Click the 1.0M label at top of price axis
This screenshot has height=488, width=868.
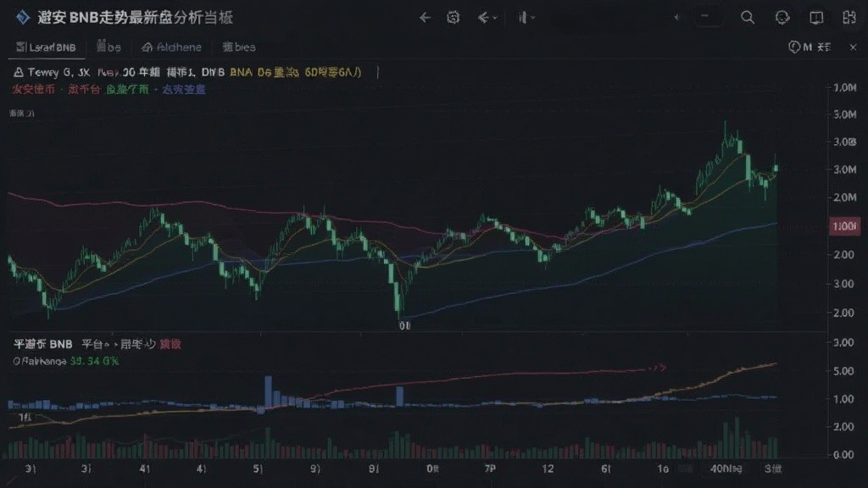845,87
